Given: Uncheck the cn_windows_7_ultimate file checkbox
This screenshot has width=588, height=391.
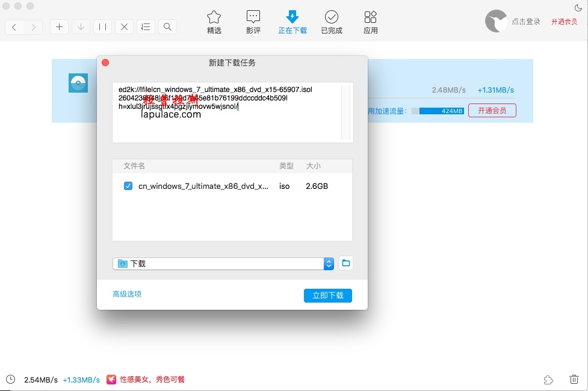Looking at the screenshot, I should click(128, 186).
